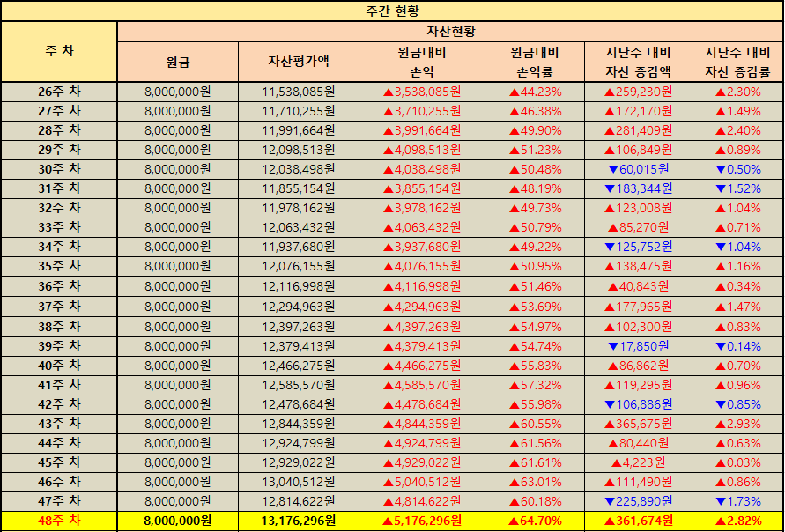Click the ▲64.70% profit rate cell
The width and height of the screenshot is (785, 532).
(x=536, y=521)
